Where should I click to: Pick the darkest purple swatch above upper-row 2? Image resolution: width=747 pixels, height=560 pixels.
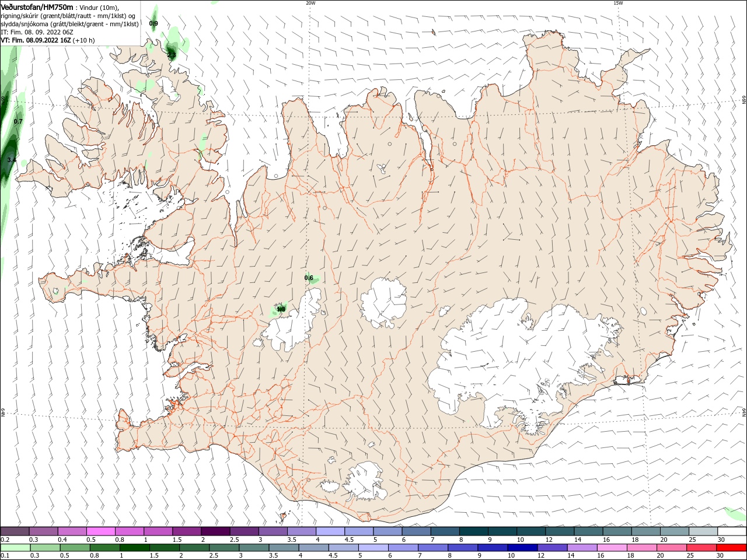tap(215, 531)
